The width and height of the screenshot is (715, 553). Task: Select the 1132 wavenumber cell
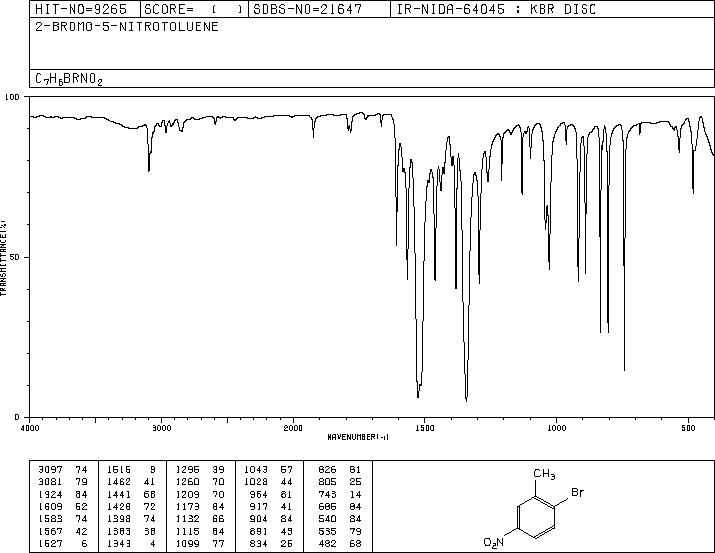[188, 519]
